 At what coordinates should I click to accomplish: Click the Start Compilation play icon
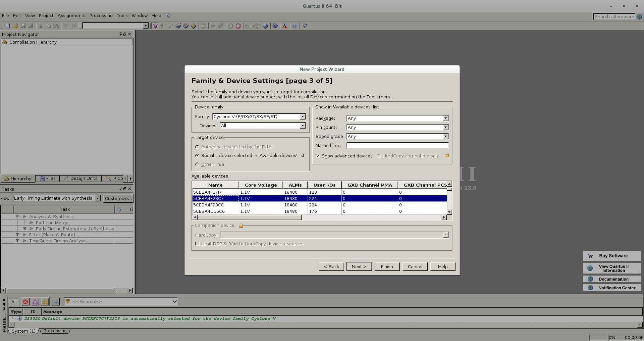coord(213,26)
